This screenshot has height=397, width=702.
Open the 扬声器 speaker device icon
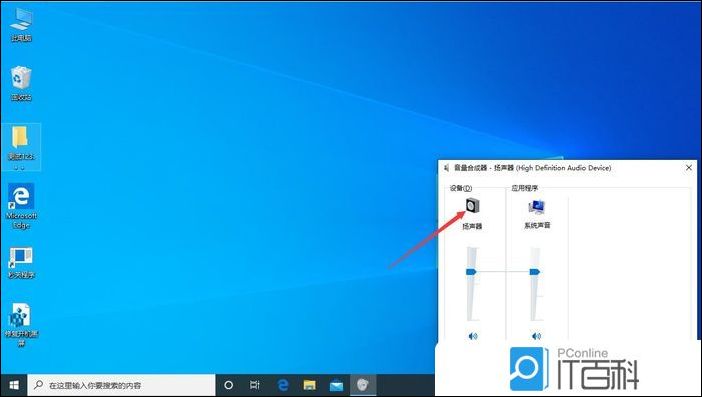(472, 206)
